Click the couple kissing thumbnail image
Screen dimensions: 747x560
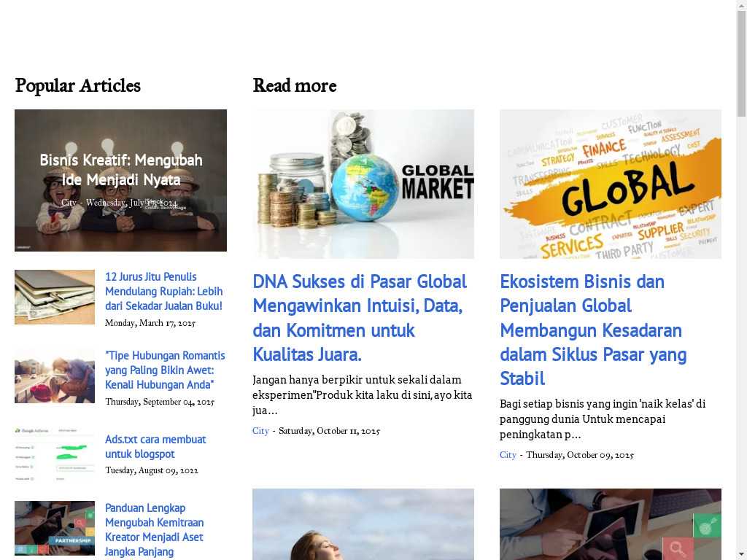(55, 376)
